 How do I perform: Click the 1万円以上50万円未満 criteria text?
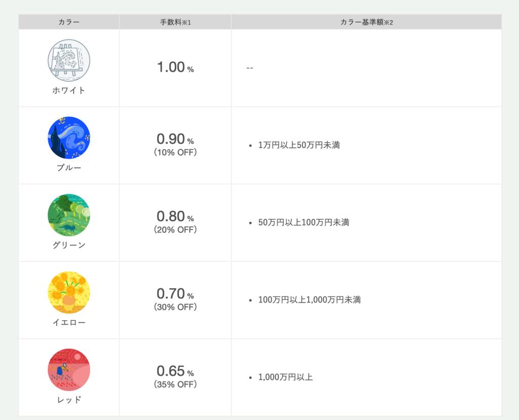coord(299,145)
